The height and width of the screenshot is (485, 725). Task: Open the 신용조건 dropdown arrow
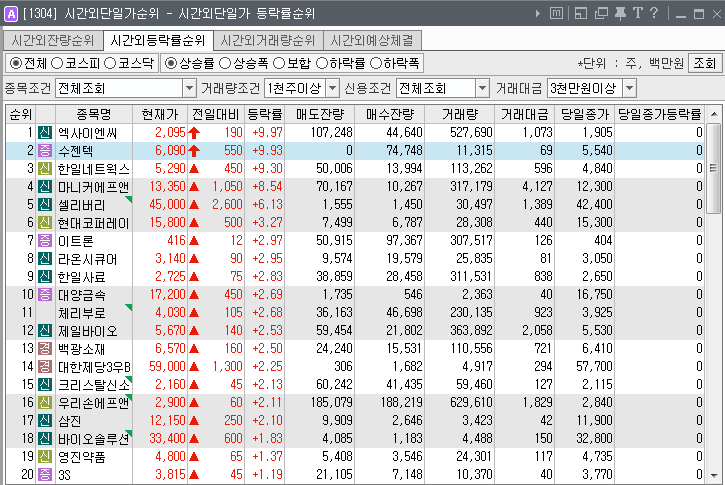(482, 88)
